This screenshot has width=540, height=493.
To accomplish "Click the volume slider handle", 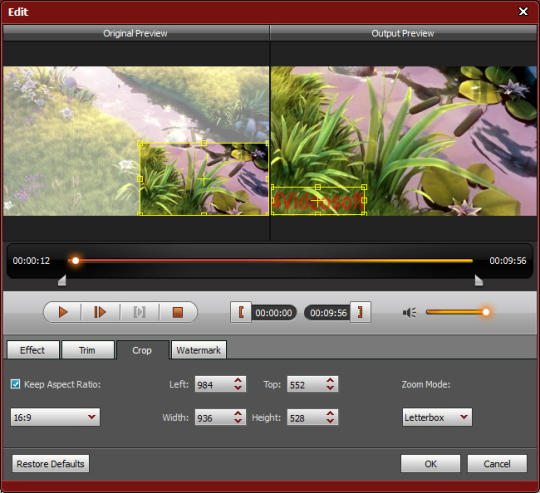I will (486, 312).
